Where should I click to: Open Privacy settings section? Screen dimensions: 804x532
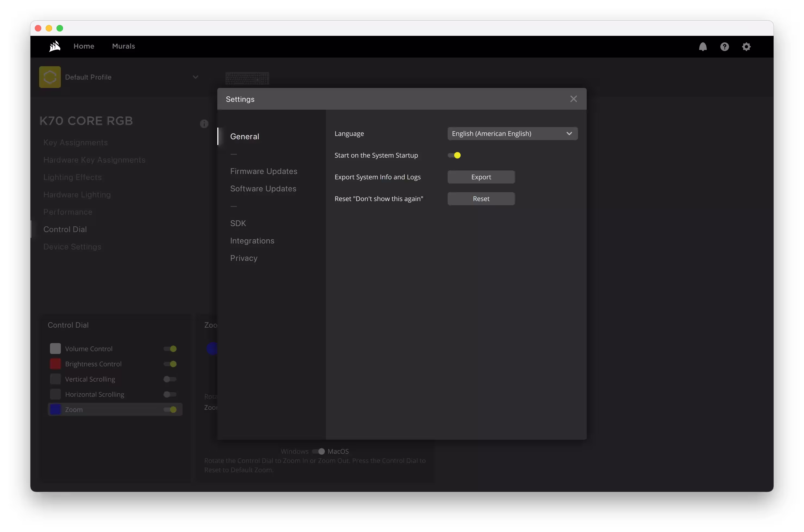pyautogui.click(x=244, y=258)
